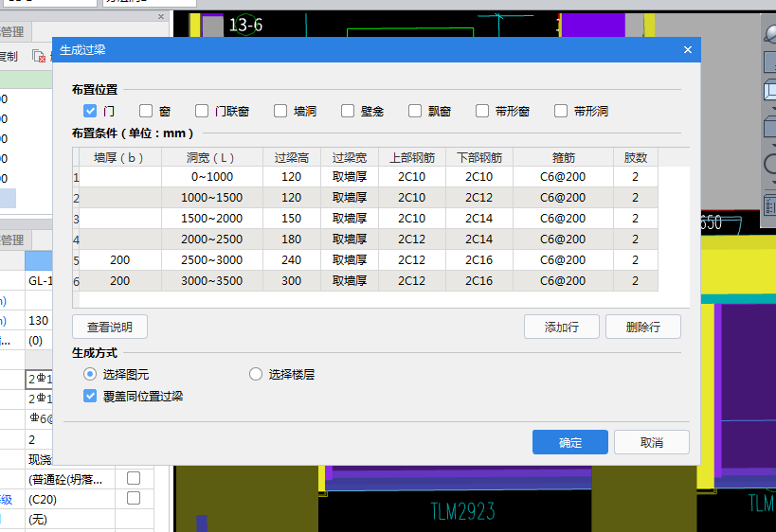Select 洞宽 cell 3000~3500
Image resolution: width=776 pixels, height=532 pixels.
tap(212, 281)
